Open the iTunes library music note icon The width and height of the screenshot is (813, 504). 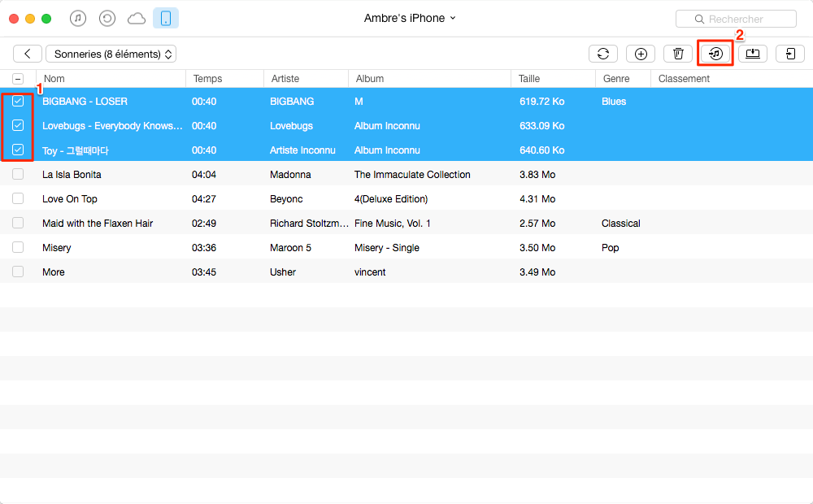tap(78, 19)
